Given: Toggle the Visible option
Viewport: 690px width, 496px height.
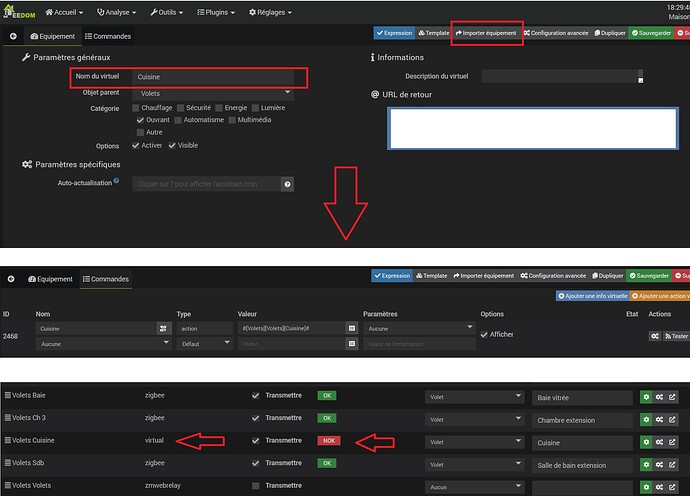Looking at the screenshot, I should pyautogui.click(x=172, y=145).
